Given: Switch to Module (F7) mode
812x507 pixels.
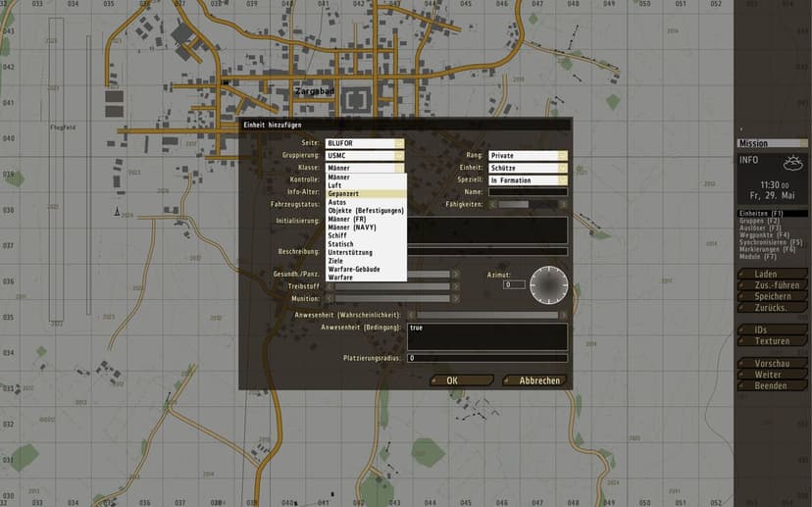Looking at the screenshot, I should pos(772,257).
